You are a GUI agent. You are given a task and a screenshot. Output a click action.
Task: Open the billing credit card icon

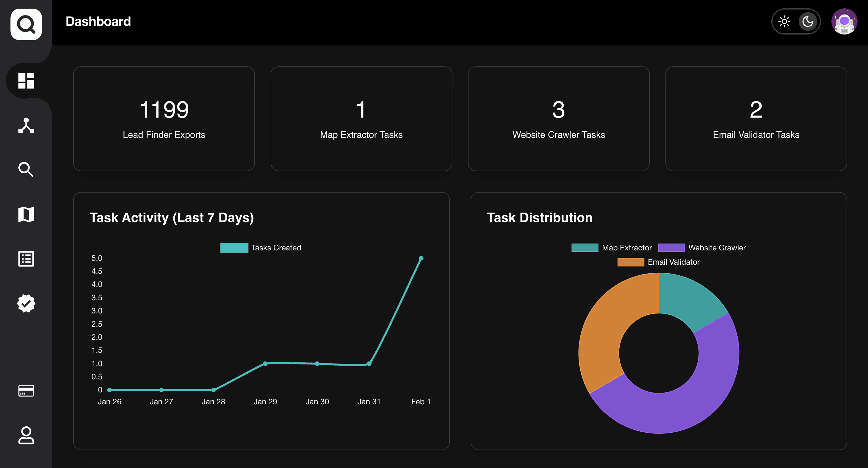pos(26,391)
